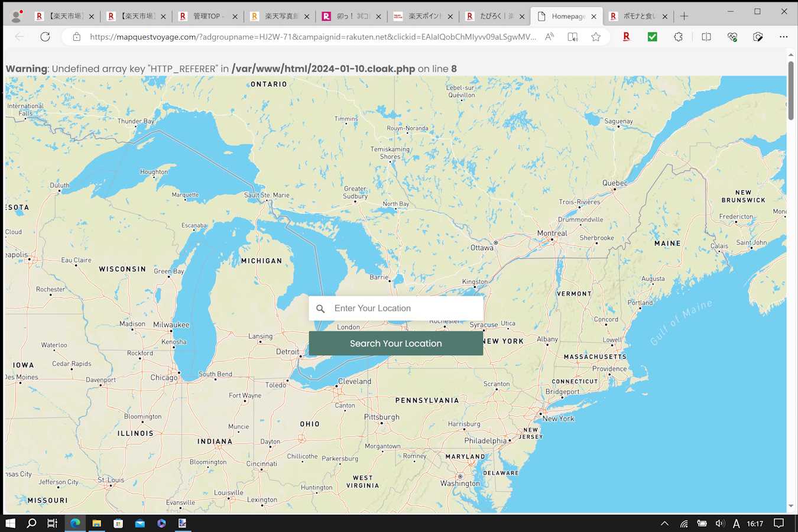Click the purple play-arrow taskbar app icon
The image size is (798, 532).
161,523
